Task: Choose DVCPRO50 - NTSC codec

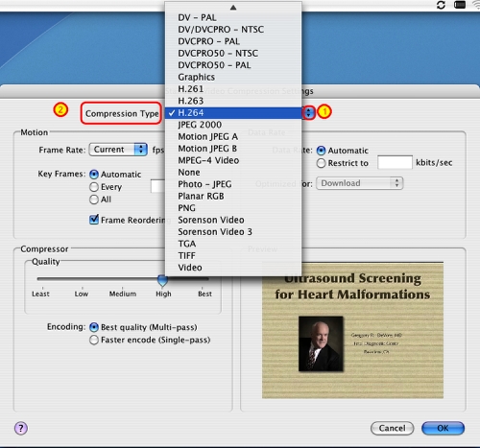Action: click(x=233, y=53)
